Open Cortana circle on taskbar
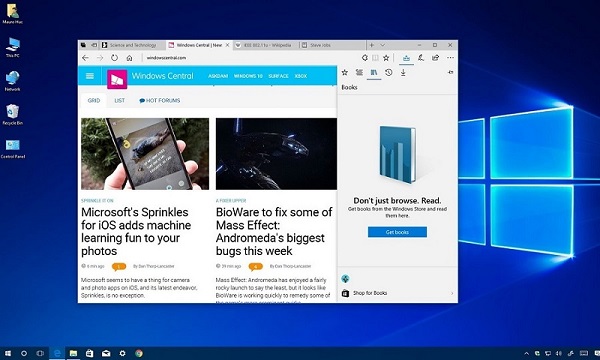Screen dimensions: 600x360 tap(24, 353)
